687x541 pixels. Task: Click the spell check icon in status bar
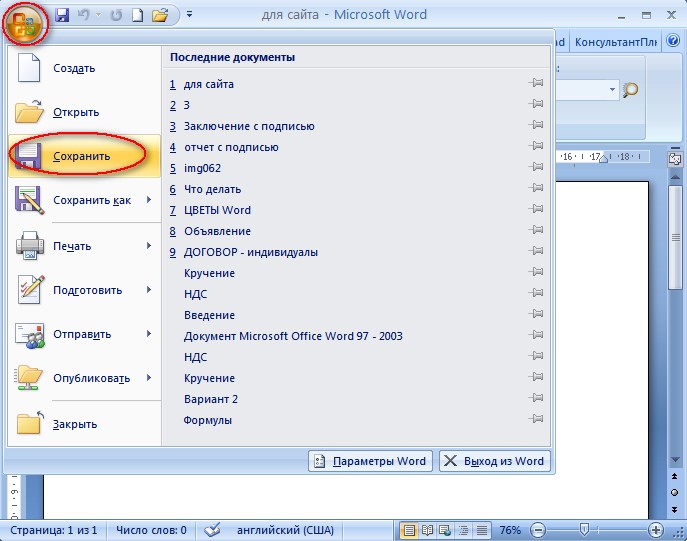[212, 530]
